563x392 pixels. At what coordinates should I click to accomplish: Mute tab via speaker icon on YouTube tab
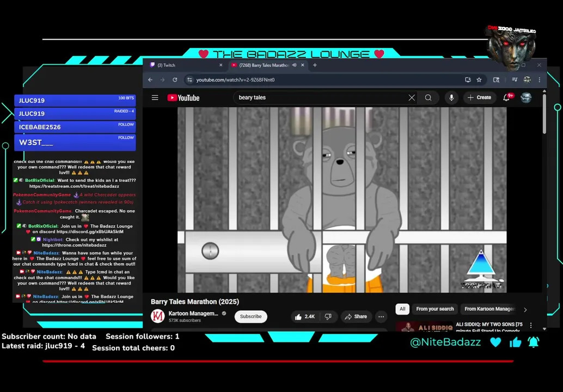tap(294, 65)
